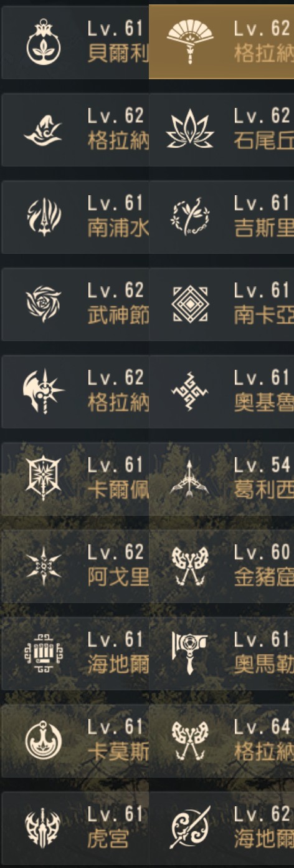Viewport: 294px width, 868px height.
Task: Select the ornate scroll icon Lv. 61 海地爾
Action: (x=44, y=653)
